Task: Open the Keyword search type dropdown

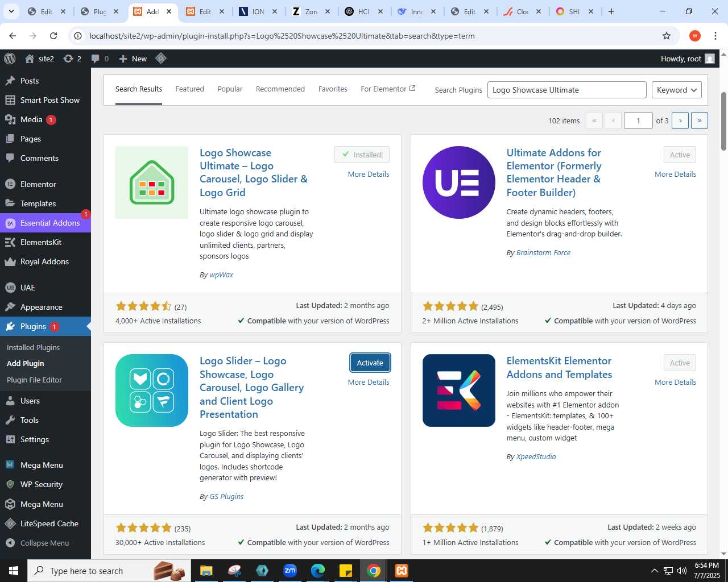Action: click(x=676, y=90)
